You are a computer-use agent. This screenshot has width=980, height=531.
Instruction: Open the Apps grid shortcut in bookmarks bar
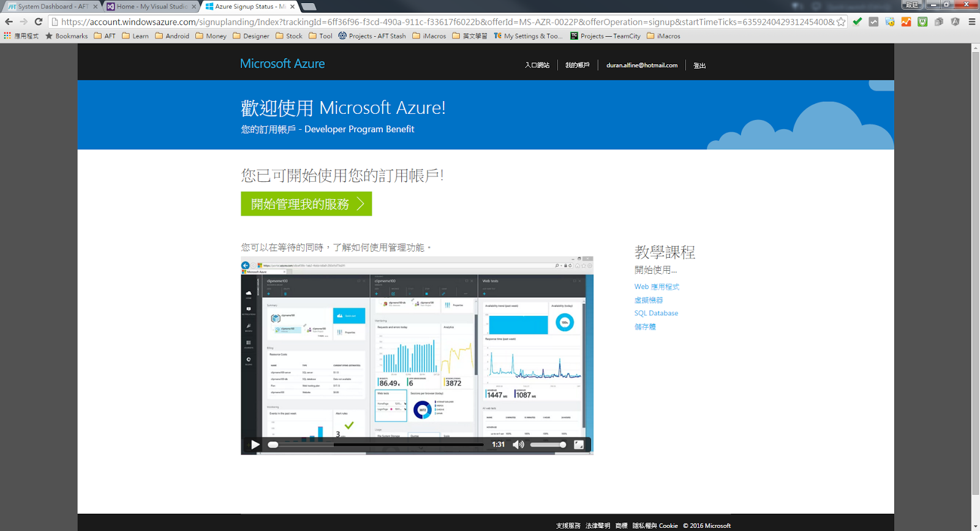tap(21, 36)
